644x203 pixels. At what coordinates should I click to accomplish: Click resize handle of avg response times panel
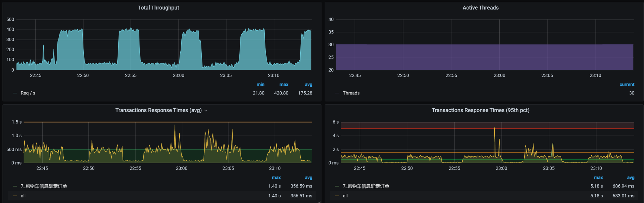coord(319,202)
